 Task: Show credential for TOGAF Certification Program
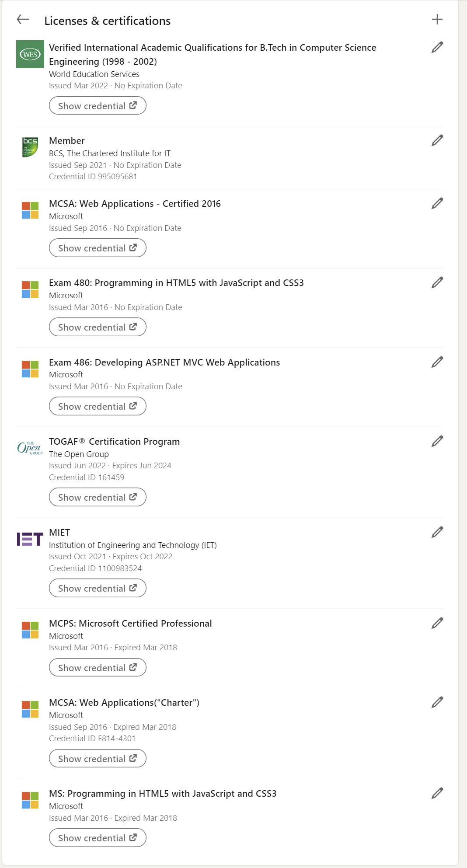point(98,497)
